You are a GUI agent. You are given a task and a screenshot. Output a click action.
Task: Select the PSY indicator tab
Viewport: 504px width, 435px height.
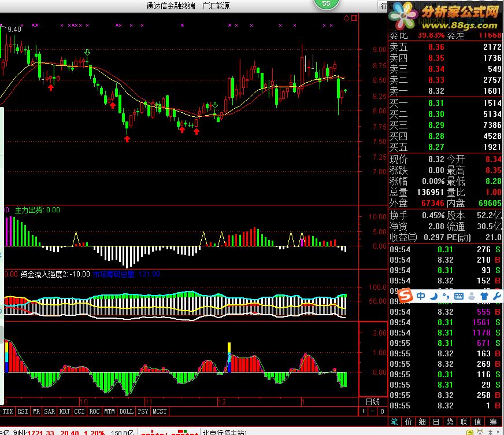coord(143,411)
